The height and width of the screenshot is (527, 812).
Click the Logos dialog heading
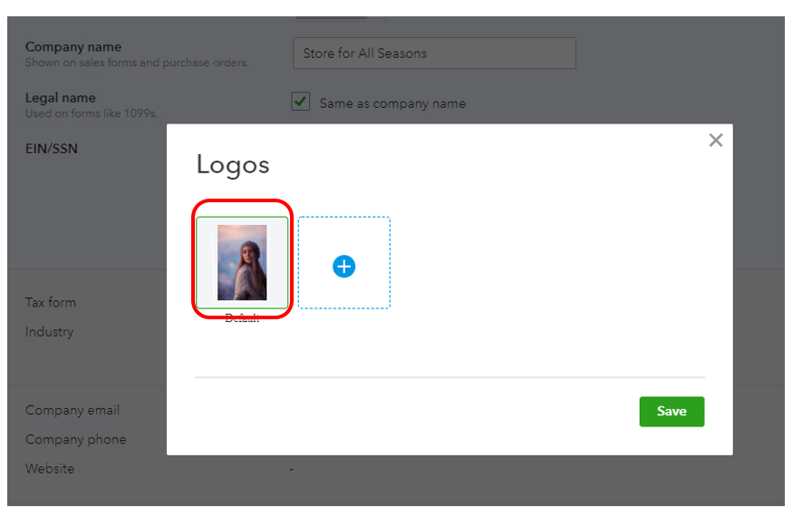click(x=233, y=165)
